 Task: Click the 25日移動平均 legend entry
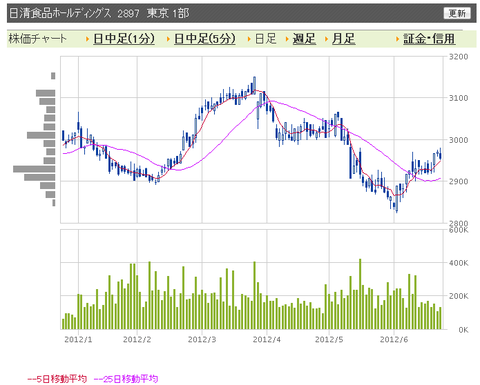pos(126,379)
